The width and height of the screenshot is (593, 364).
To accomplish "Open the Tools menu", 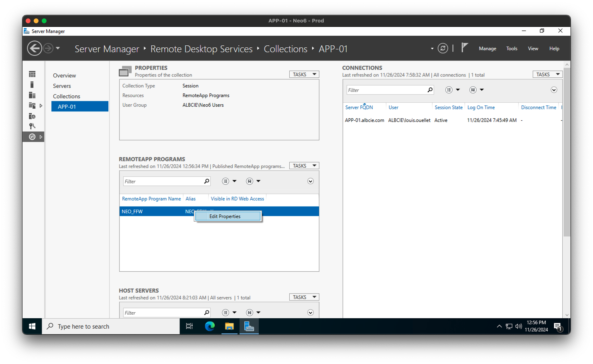I will click(511, 48).
